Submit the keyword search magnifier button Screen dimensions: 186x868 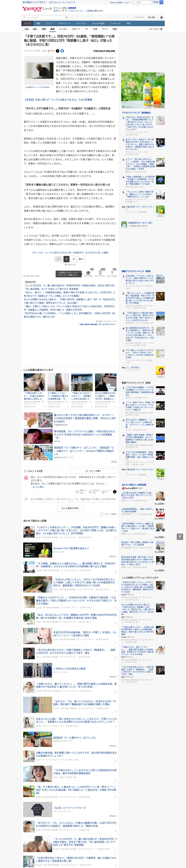66,18
